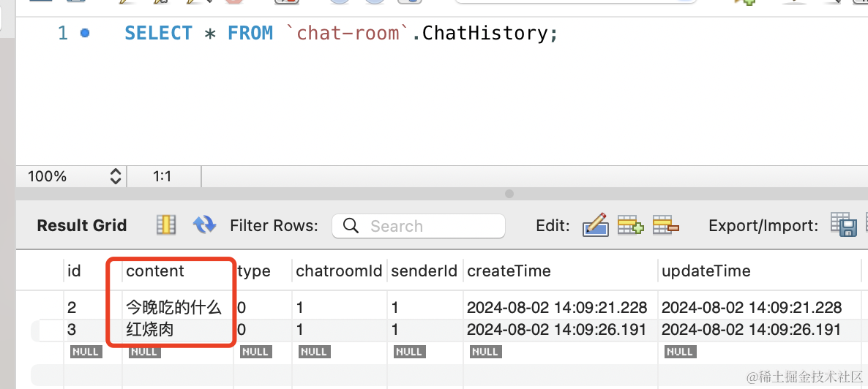Click the insert new row icon
Image resolution: width=868 pixels, height=389 pixels.
(630, 225)
